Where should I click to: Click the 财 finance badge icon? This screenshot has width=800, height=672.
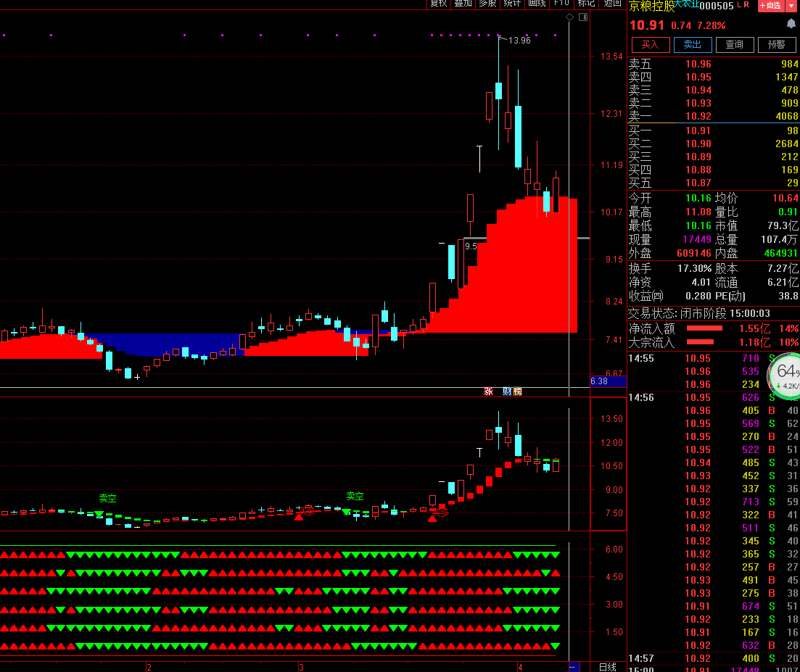coord(507,391)
